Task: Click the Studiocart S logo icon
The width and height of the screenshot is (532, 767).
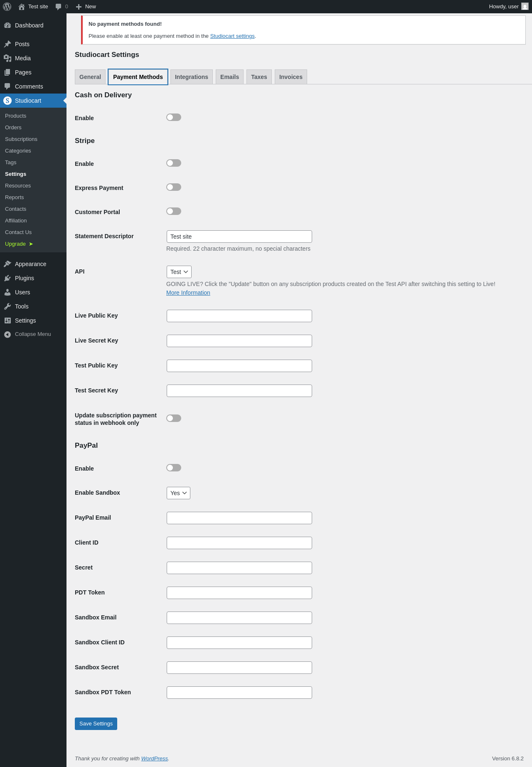Action: pos(7,101)
